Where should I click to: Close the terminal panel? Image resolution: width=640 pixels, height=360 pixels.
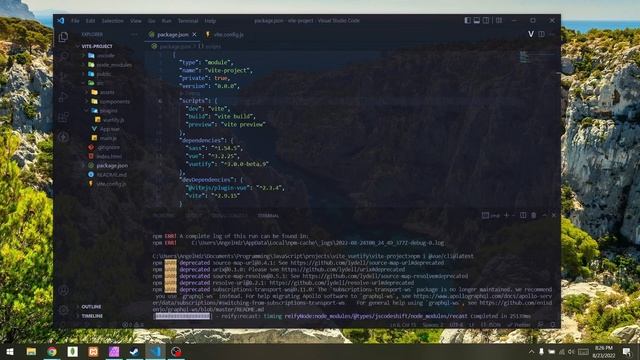point(553,215)
